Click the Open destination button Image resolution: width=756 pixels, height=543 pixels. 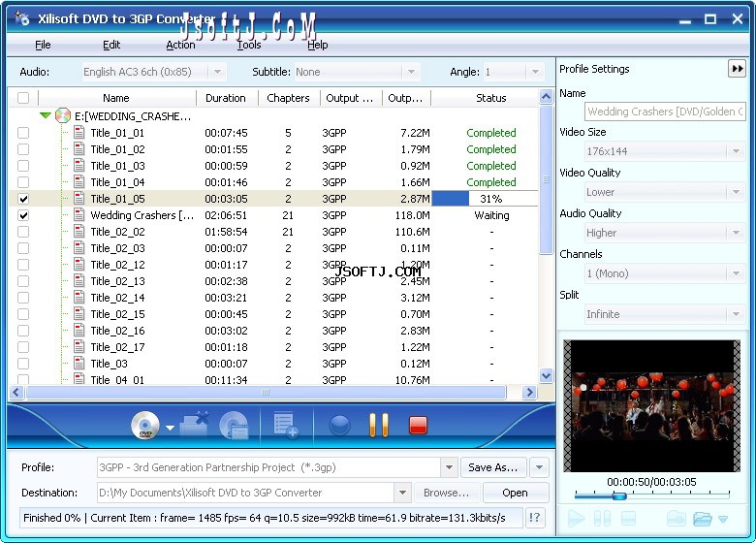tap(515, 493)
